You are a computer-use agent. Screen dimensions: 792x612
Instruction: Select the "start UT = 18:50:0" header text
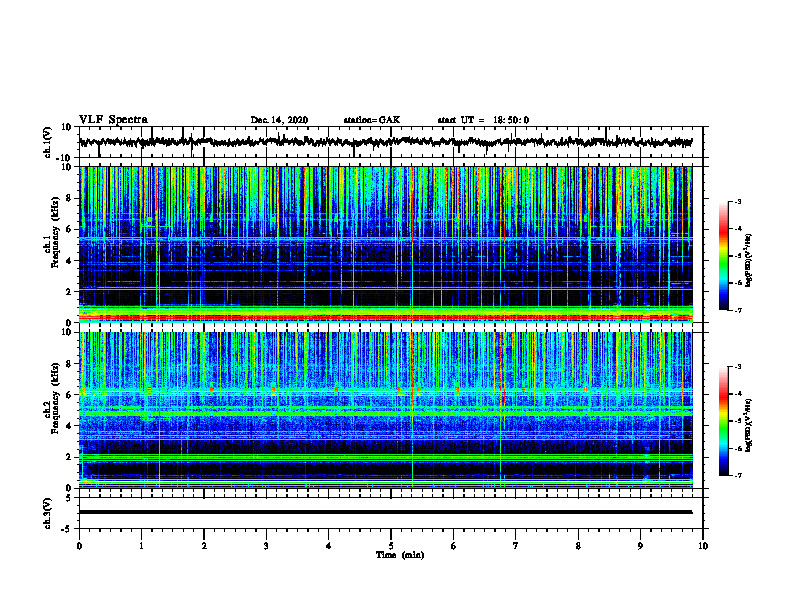[x=483, y=120]
